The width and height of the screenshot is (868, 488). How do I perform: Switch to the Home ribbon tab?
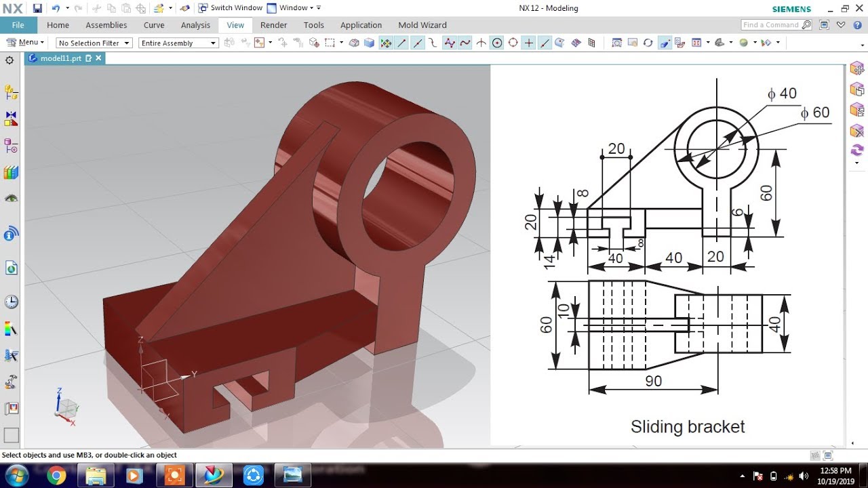point(58,25)
